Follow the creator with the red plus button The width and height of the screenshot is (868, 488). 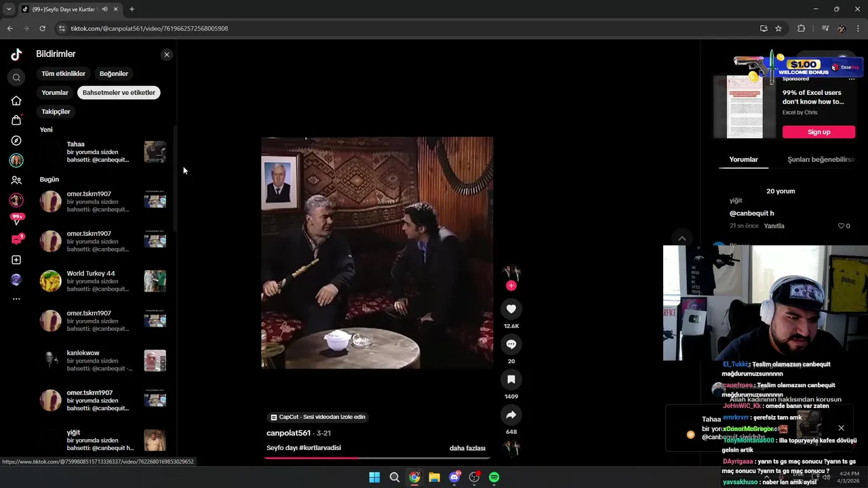[x=511, y=285]
